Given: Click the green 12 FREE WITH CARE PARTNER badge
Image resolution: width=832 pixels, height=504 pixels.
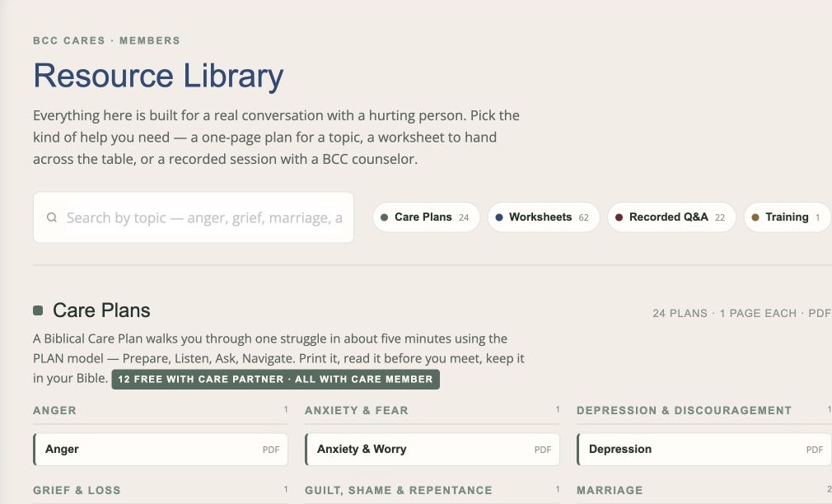Looking at the screenshot, I should tap(275, 380).
